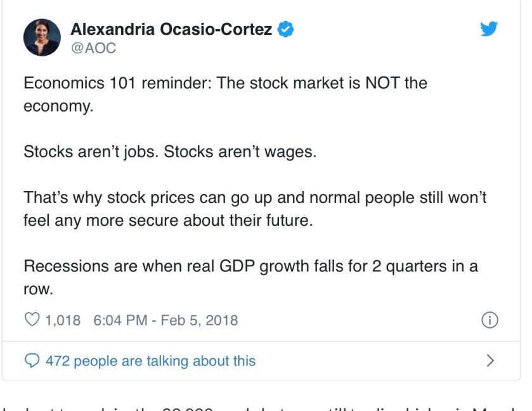Expand the conversation with the right chevron

pyautogui.click(x=490, y=361)
